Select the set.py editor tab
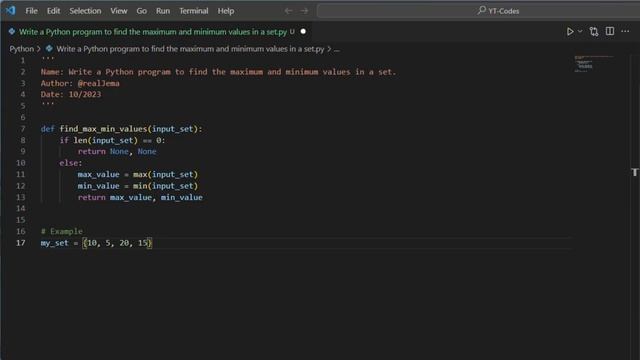 (x=157, y=31)
